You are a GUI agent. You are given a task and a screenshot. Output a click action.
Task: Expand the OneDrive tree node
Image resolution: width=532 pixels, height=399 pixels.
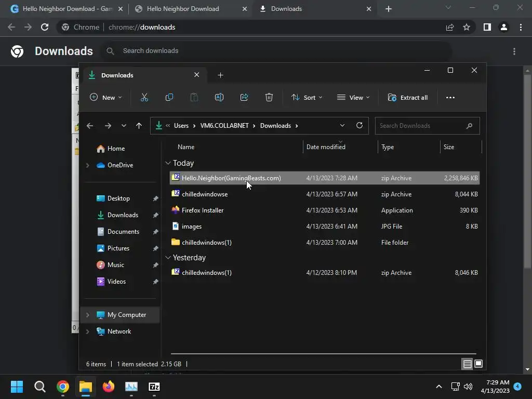pos(87,165)
